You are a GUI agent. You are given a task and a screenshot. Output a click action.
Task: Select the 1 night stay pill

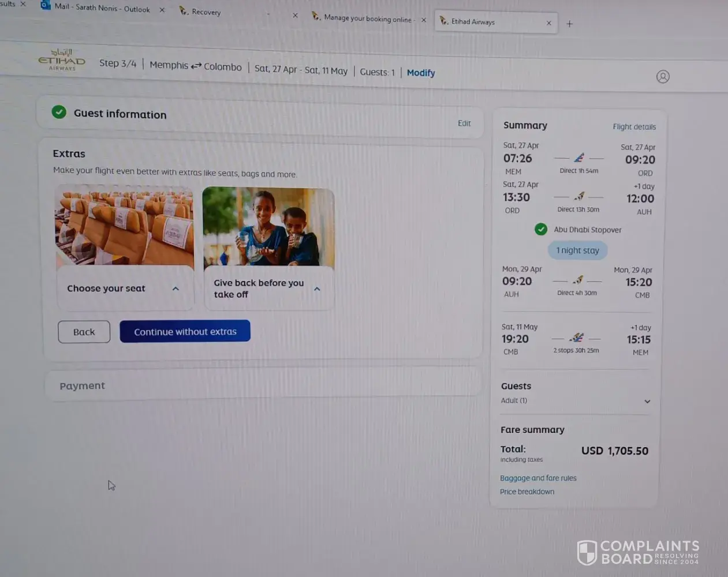pos(577,250)
